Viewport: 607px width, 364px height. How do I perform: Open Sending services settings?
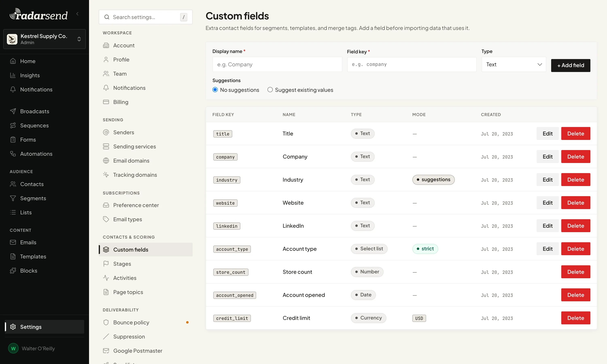[145, 146]
